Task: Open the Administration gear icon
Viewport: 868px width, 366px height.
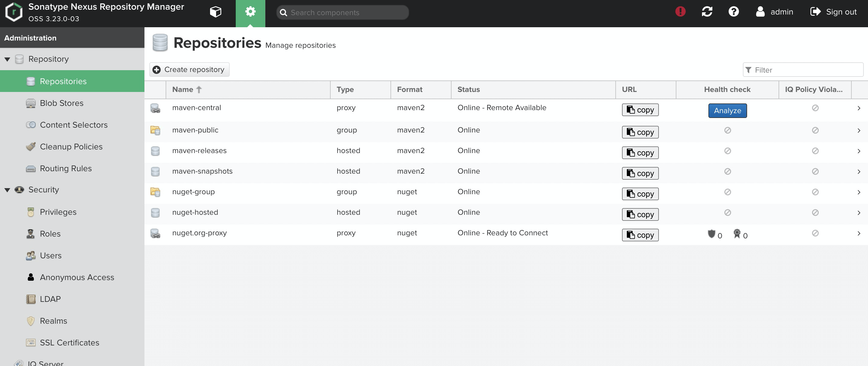Action: (x=250, y=12)
